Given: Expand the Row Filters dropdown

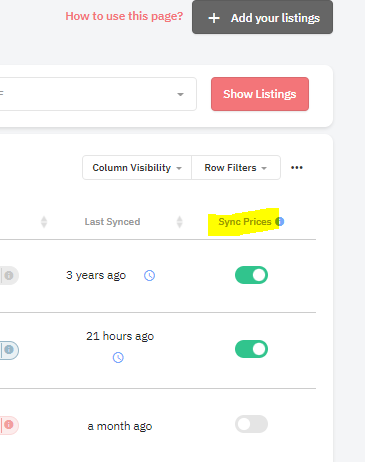Looking at the screenshot, I should pos(236,168).
